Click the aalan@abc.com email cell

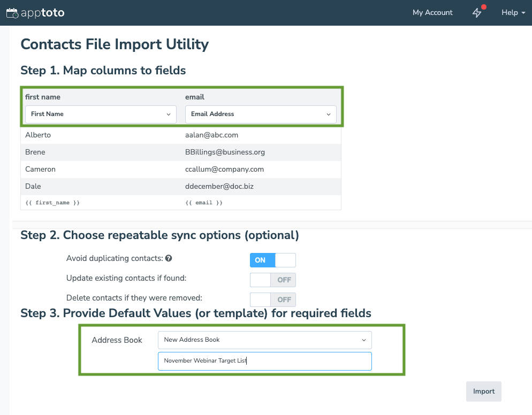click(211, 135)
